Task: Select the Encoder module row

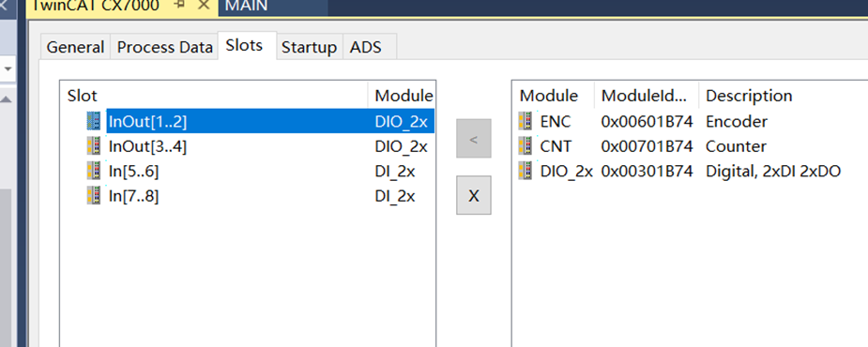Action: [690, 121]
